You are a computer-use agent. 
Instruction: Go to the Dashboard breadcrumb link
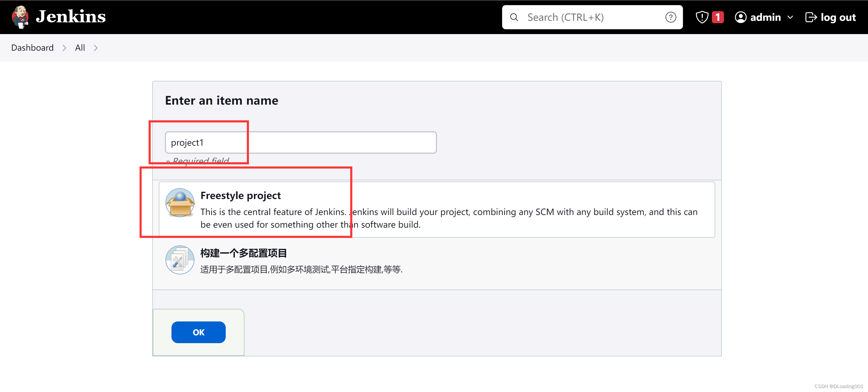[x=32, y=48]
